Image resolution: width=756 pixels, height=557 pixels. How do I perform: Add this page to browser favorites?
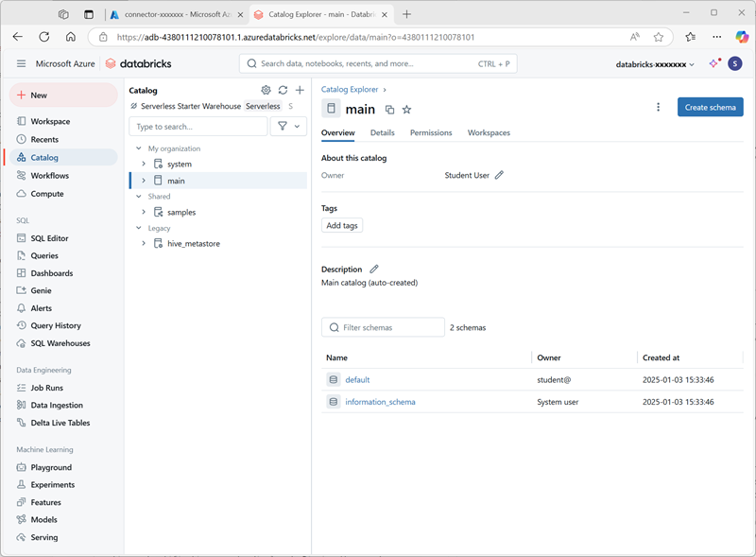coord(659,37)
